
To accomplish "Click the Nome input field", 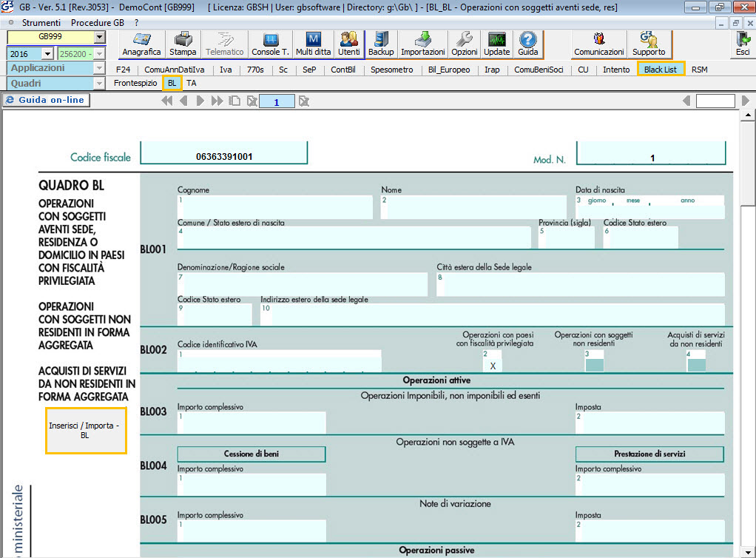I will pyautogui.click(x=473, y=207).
